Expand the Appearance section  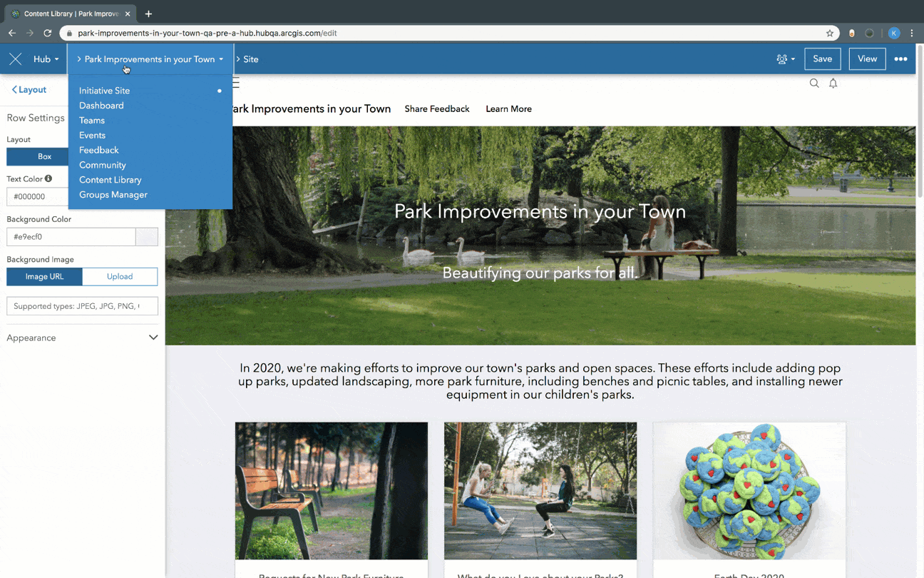click(x=82, y=338)
